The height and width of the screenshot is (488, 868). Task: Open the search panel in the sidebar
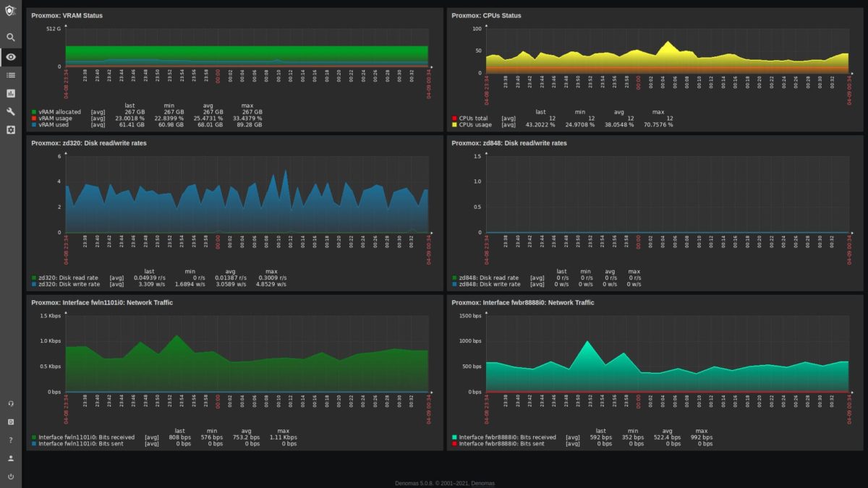click(10, 37)
